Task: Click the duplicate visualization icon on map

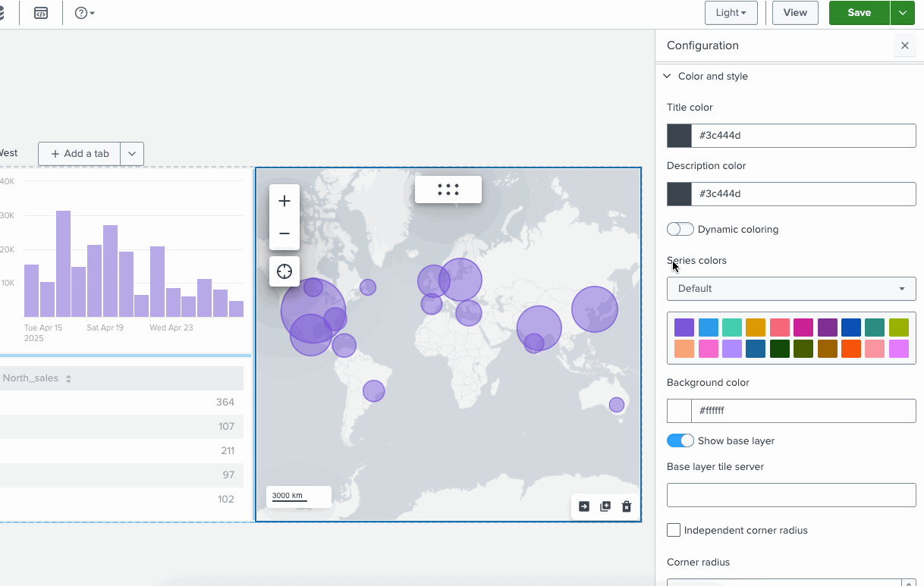Action: [x=605, y=506]
